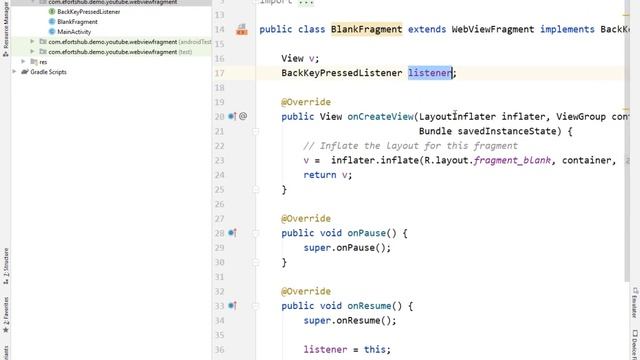Click the res folder icon
This screenshot has height=360, width=640.
click(34, 62)
